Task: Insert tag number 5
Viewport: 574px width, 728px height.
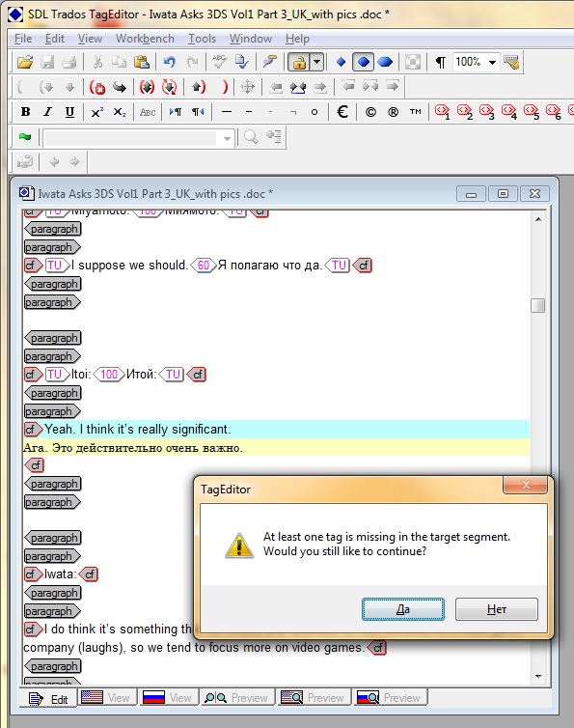Action: click(x=532, y=112)
